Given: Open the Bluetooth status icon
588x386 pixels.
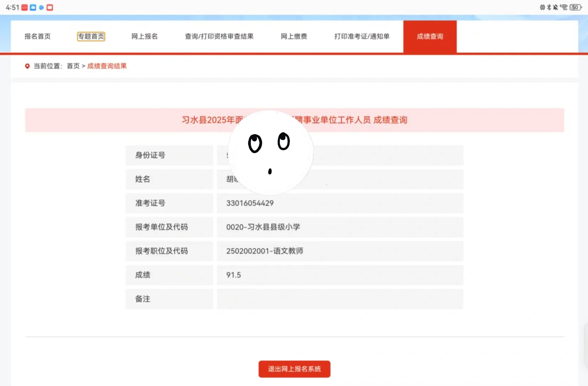Looking at the screenshot, I should pos(549,7).
